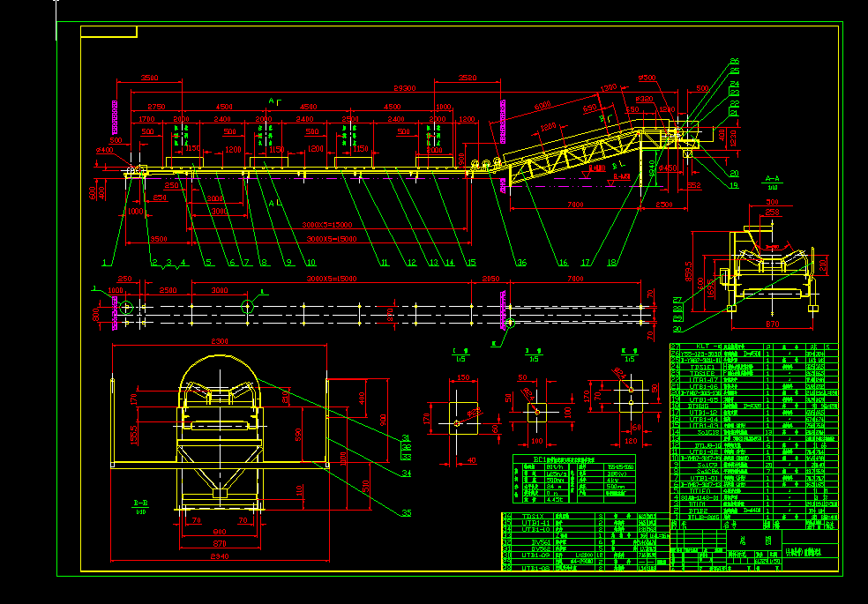Select the "510" vertical dimension text

(x=366, y=487)
